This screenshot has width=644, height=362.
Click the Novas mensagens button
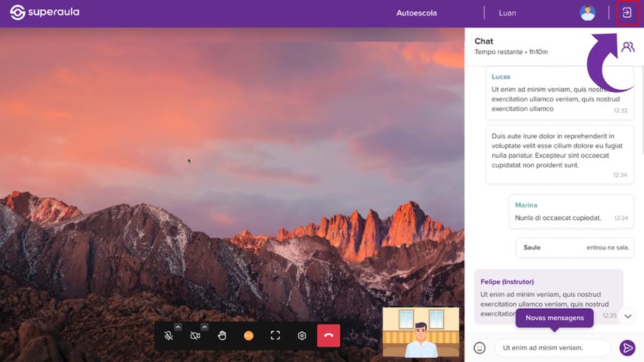point(554,318)
